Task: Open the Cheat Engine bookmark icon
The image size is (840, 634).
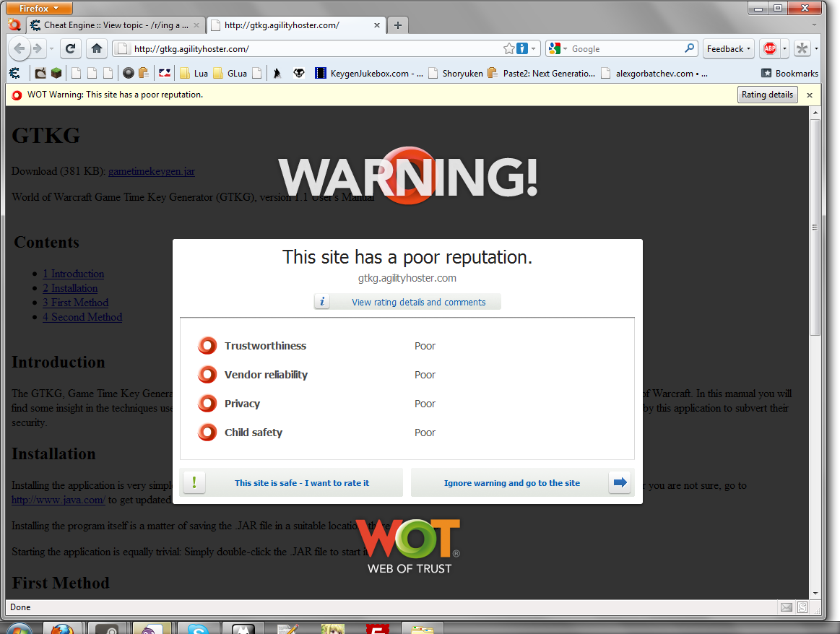Action: [14, 73]
